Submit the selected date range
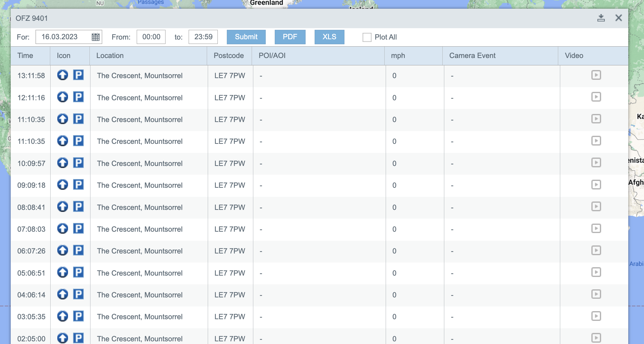The width and height of the screenshot is (644, 344). click(x=246, y=37)
